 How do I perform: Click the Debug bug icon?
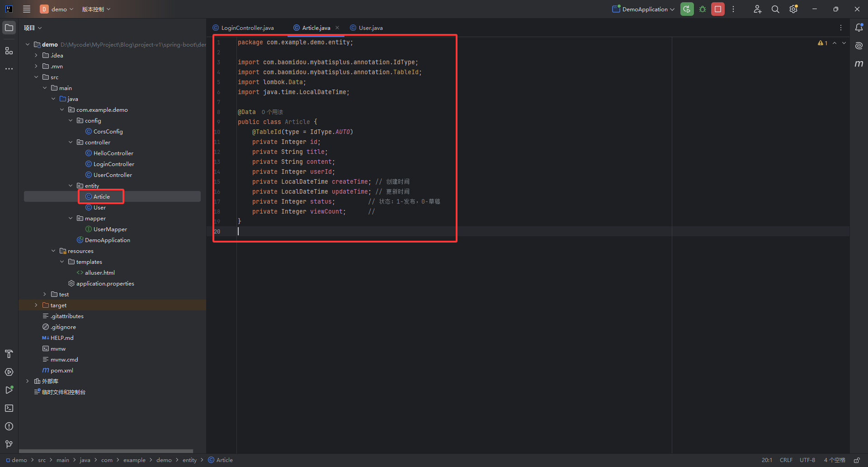tap(703, 9)
